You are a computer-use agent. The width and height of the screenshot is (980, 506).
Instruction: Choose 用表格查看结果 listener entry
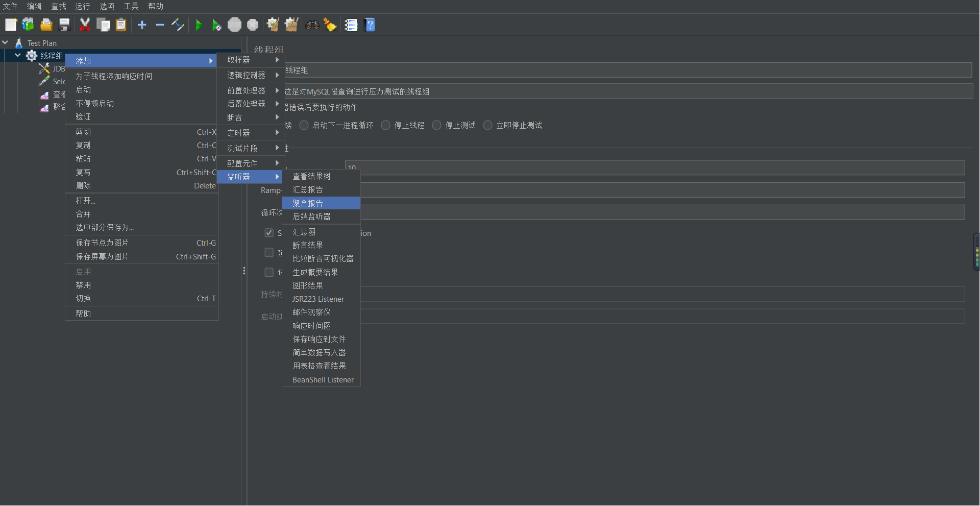321,366
